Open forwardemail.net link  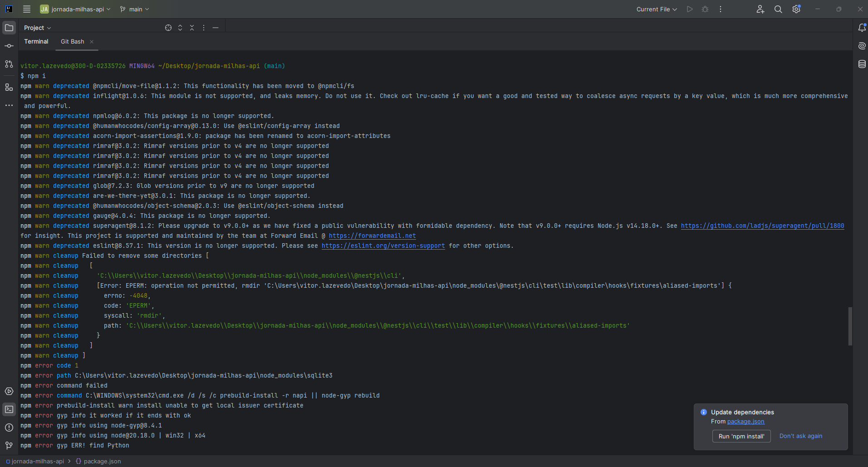pyautogui.click(x=372, y=236)
